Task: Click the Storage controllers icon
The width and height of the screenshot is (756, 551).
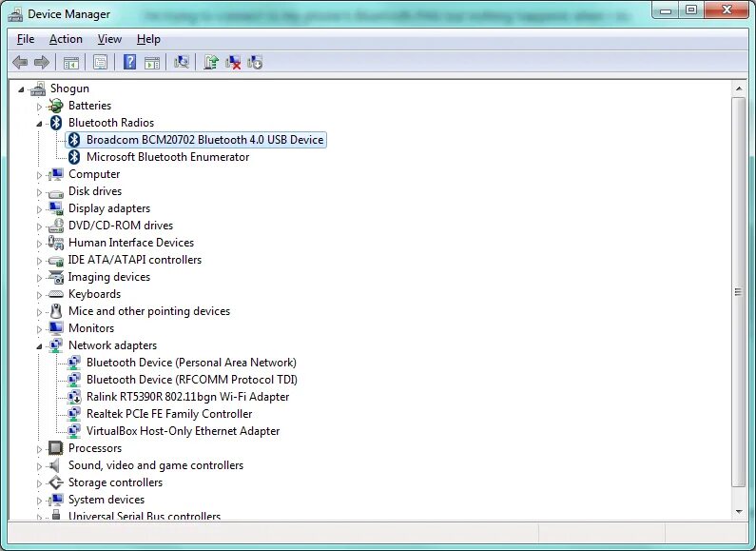Action: (56, 482)
